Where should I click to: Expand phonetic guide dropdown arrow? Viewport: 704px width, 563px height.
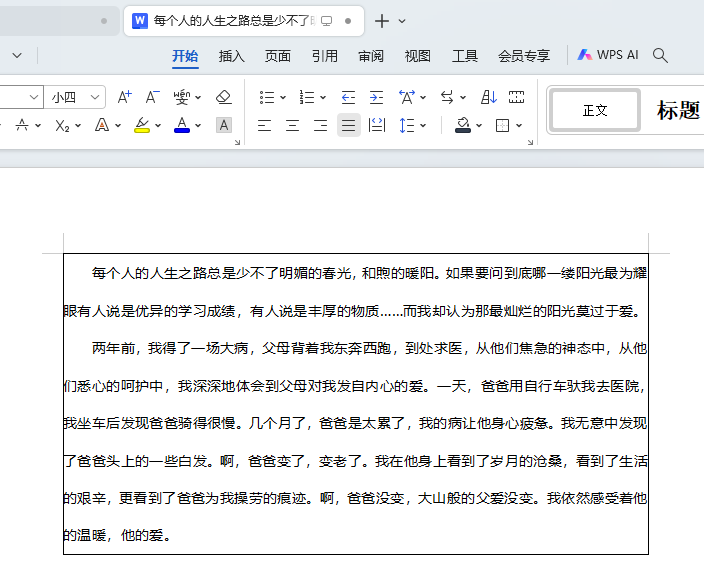click(x=198, y=97)
